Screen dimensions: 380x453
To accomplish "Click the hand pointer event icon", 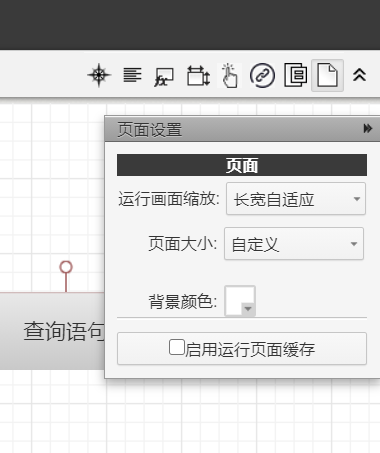I will pos(230,76).
